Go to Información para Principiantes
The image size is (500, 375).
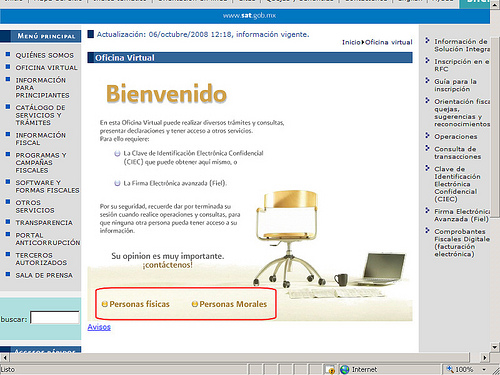tap(42, 88)
